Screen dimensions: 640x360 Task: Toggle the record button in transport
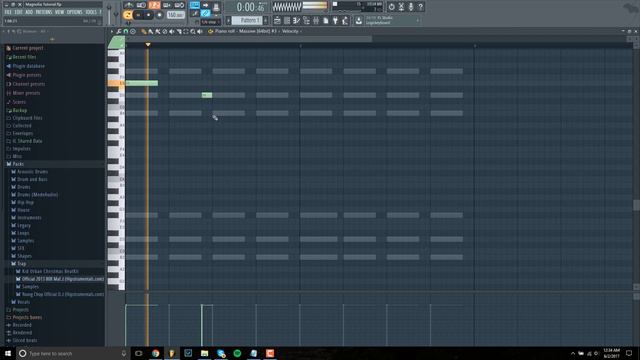point(159,15)
